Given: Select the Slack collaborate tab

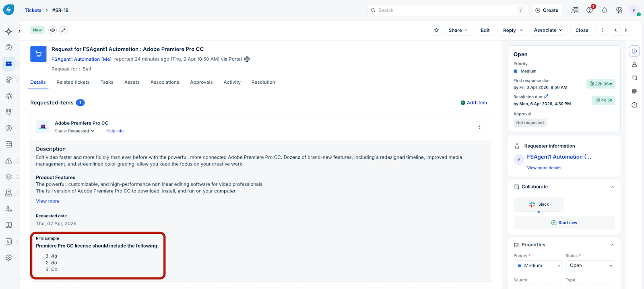Looking at the screenshot, I should [x=539, y=204].
